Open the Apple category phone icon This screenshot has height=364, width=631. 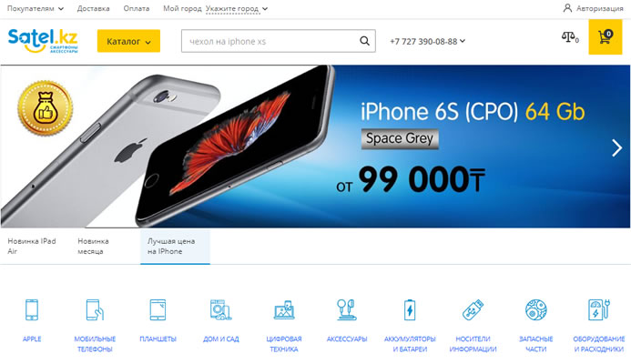pyautogui.click(x=32, y=309)
